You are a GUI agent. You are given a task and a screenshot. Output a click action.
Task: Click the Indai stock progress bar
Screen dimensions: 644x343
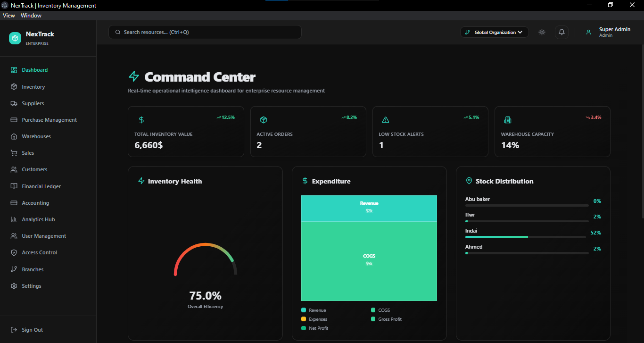point(527,237)
